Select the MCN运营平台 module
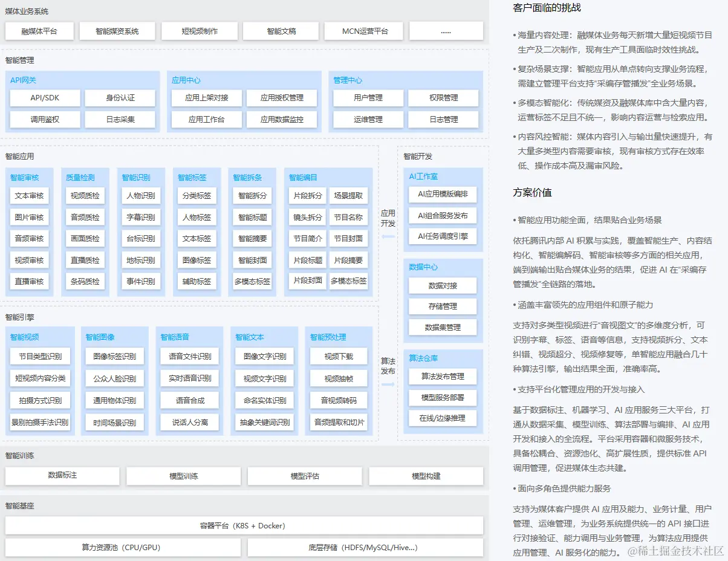Viewport: 728px width, 561px height. (x=364, y=31)
